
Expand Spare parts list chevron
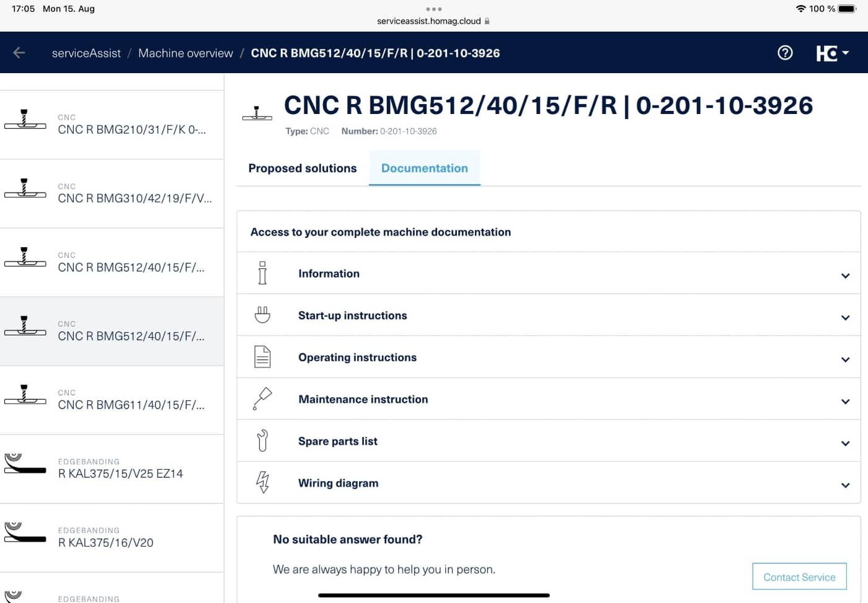pos(845,443)
